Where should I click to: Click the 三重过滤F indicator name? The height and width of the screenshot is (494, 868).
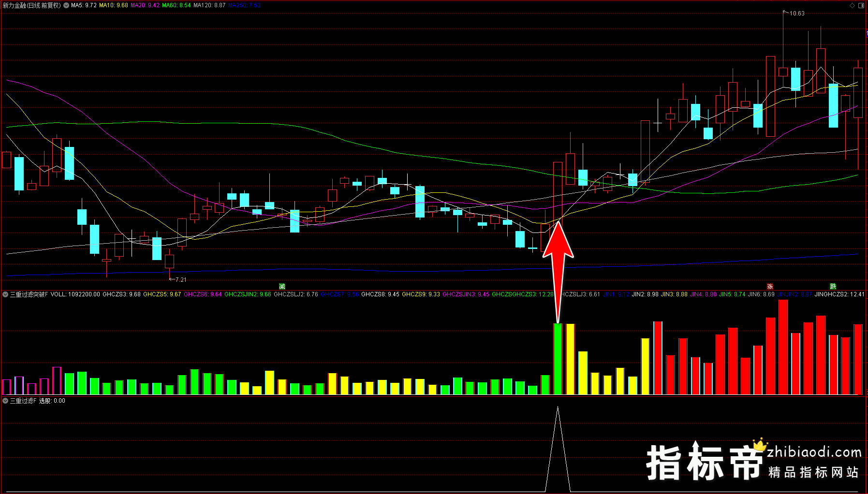click(x=23, y=401)
